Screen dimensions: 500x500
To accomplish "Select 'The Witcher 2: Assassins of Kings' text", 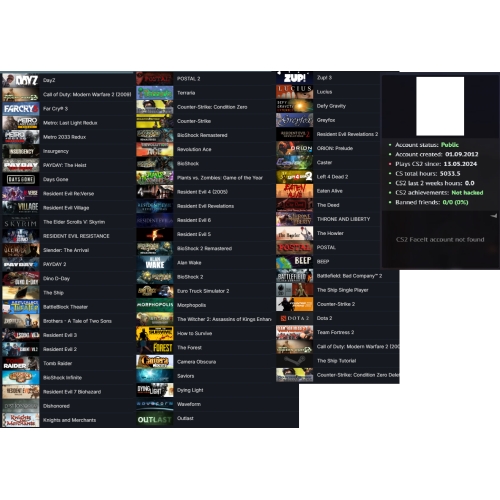I will click(x=224, y=319).
